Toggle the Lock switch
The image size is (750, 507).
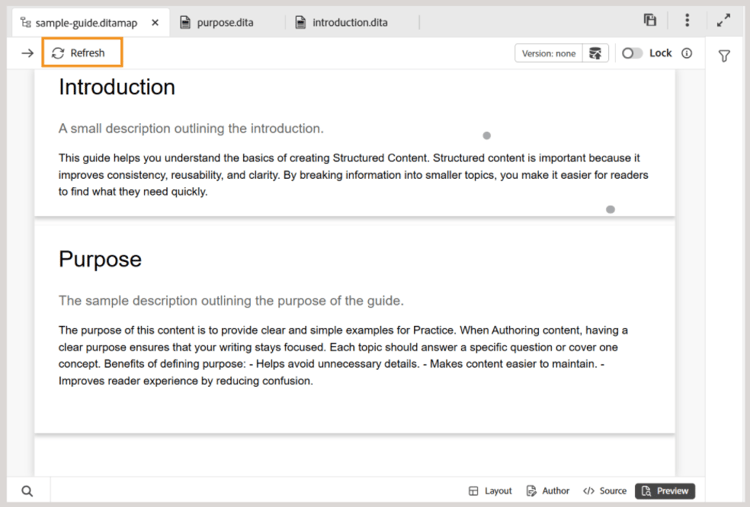click(632, 53)
